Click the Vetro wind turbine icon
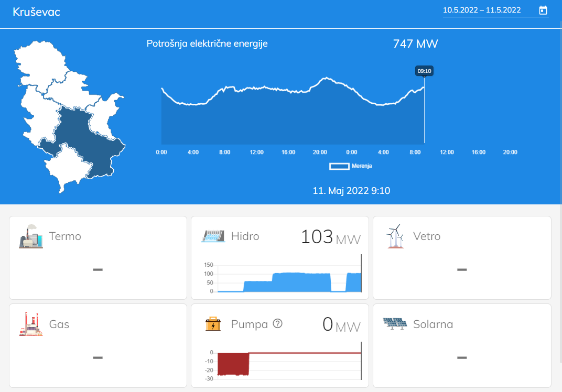The image size is (562, 392). tap(395, 236)
